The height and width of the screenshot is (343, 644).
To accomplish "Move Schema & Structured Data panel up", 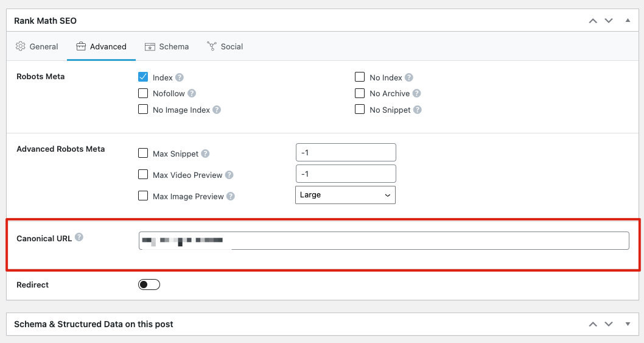I will [x=593, y=324].
